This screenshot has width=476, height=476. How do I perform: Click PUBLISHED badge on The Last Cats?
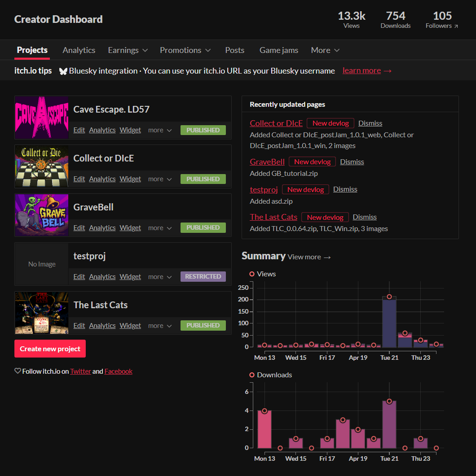click(203, 325)
